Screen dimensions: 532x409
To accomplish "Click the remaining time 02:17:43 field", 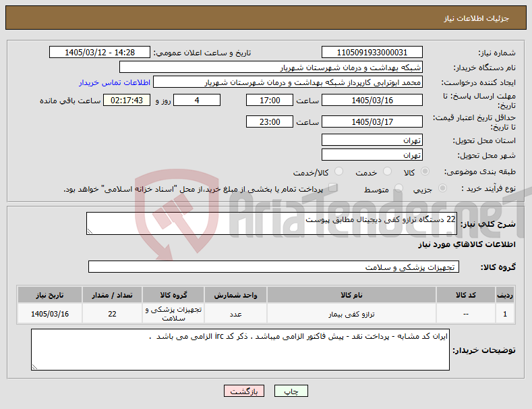I will click(x=127, y=100).
